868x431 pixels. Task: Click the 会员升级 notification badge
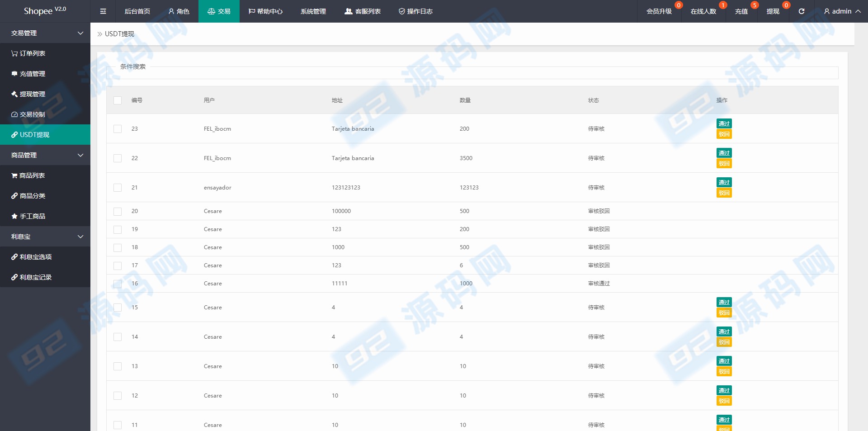(x=679, y=5)
